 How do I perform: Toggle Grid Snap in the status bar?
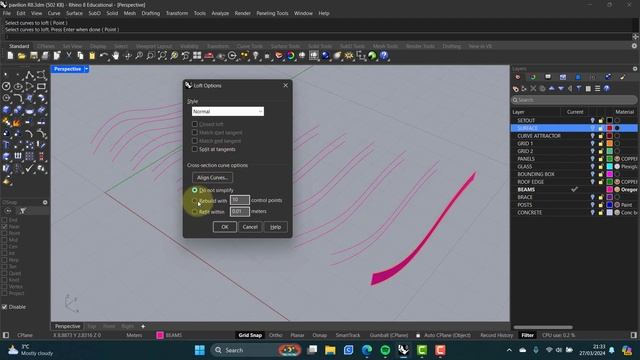click(x=250, y=335)
